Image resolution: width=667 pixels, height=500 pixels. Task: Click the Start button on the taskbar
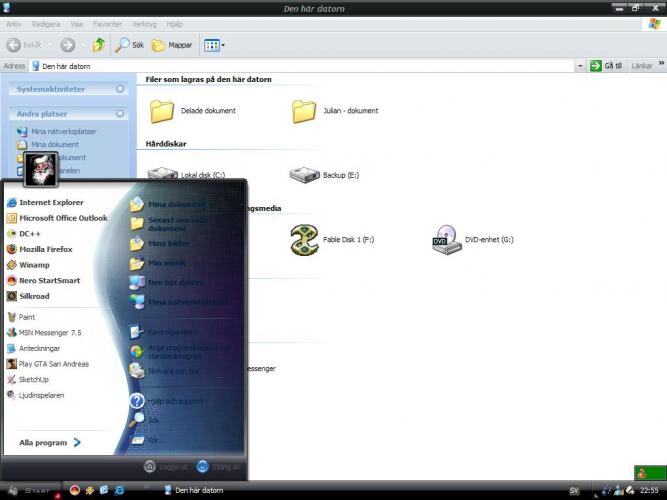(x=28, y=490)
